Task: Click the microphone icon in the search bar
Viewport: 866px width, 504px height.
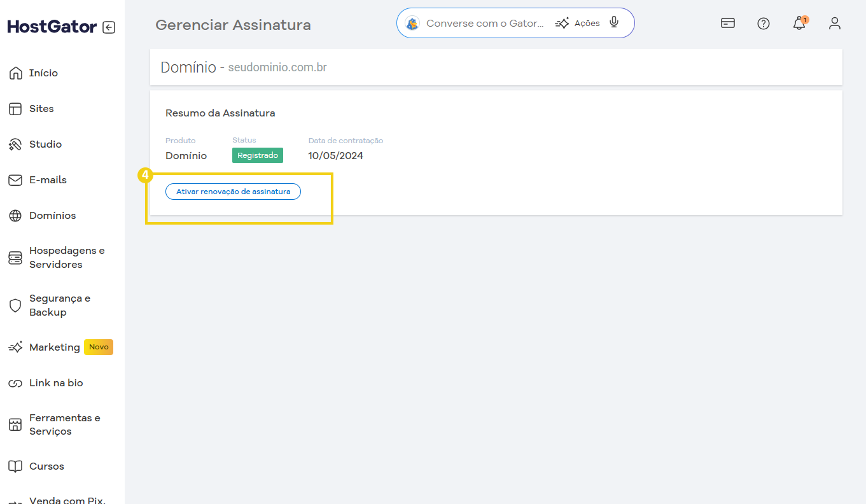Action: tap(613, 23)
